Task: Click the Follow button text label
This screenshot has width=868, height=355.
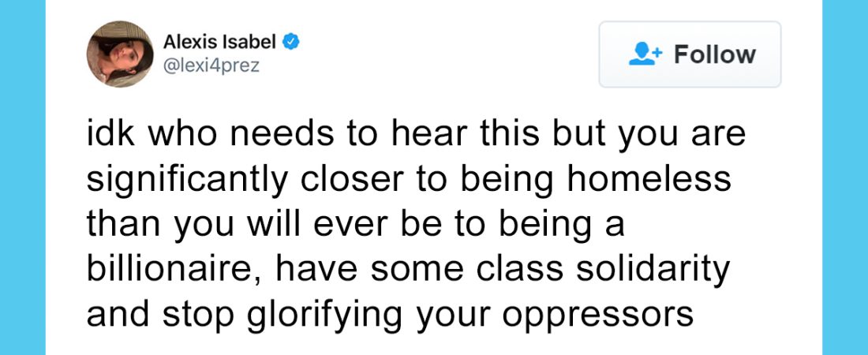Action: (x=715, y=54)
